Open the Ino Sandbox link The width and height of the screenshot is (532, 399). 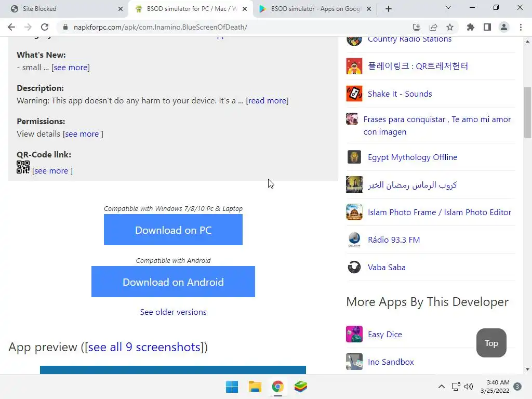coord(391,362)
